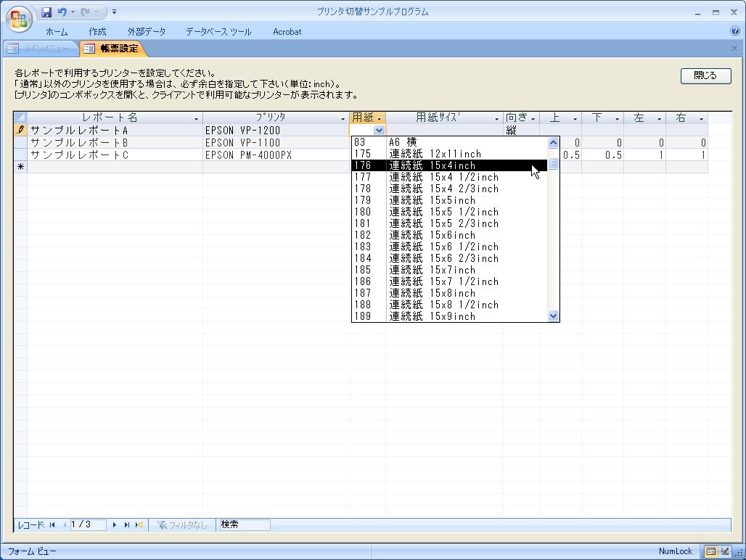The image size is (746, 560).
Task: Customize Quick Access Toolbar dropdown arrow
Action: click(x=114, y=12)
